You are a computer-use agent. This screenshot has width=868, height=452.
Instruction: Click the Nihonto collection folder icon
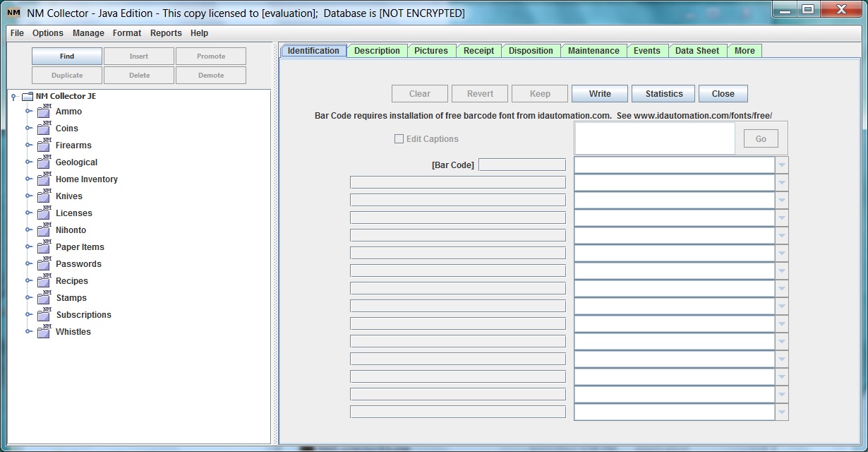(x=42, y=230)
